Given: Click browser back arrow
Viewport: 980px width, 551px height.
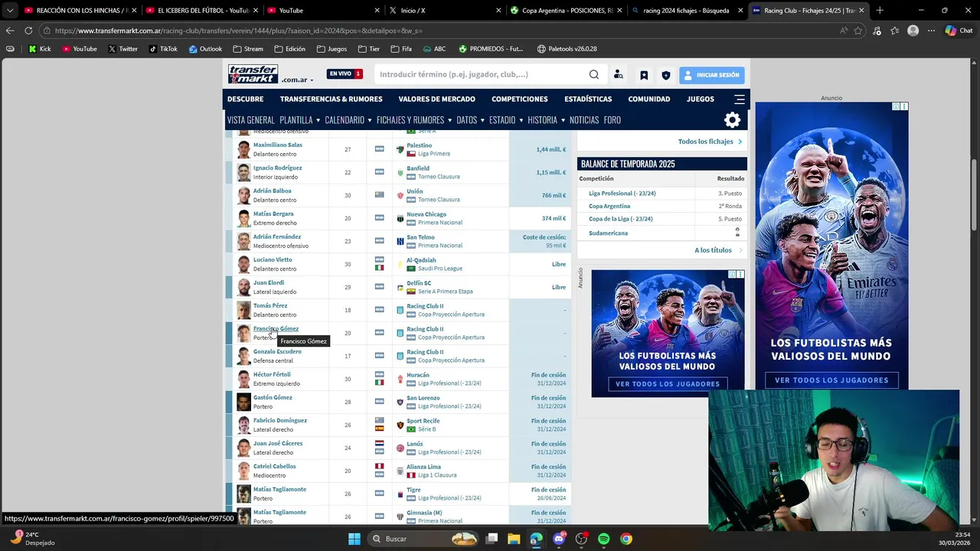Looking at the screenshot, I should 10,31.
